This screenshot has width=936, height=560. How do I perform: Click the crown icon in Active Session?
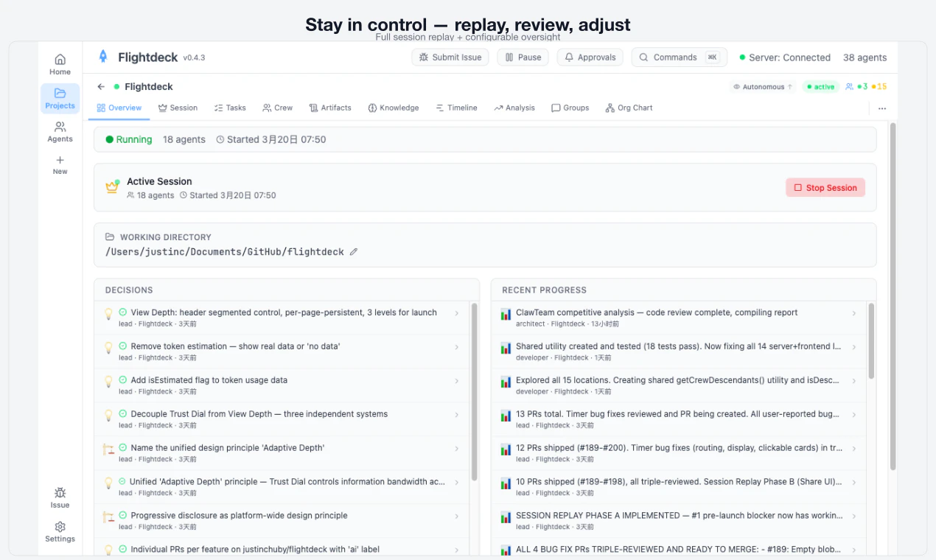click(112, 187)
